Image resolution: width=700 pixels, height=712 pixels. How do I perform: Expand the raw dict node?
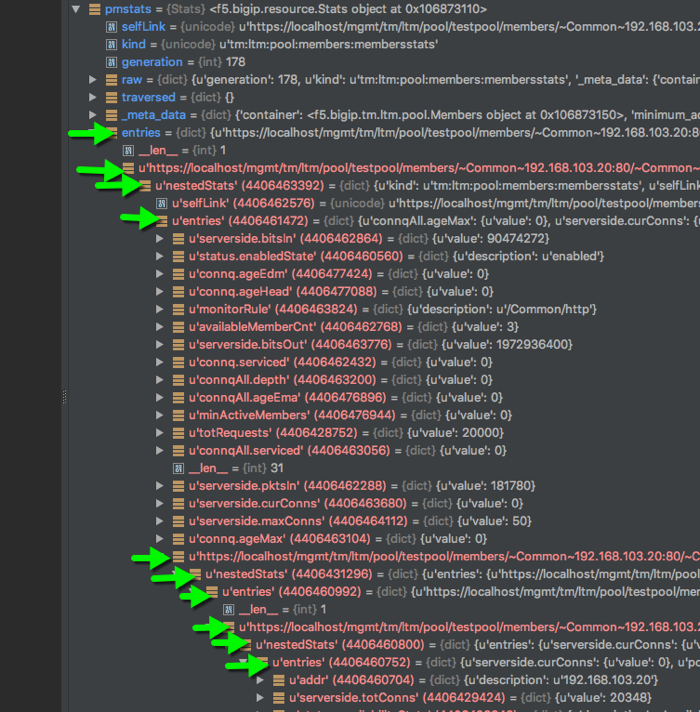(x=93, y=80)
